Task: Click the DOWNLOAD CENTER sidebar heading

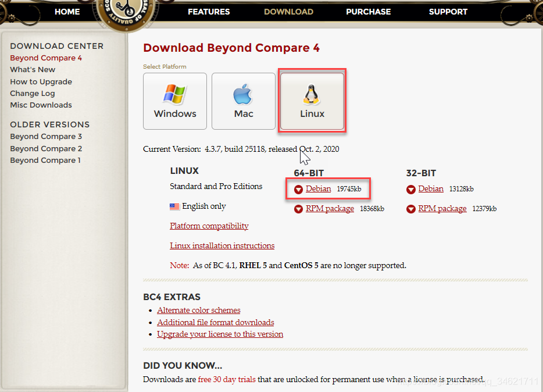Action: [57, 46]
